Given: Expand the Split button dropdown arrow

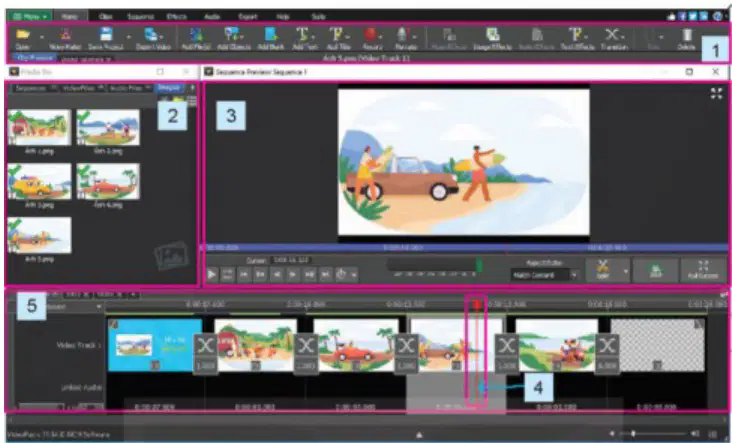Looking at the screenshot, I should point(626,271).
